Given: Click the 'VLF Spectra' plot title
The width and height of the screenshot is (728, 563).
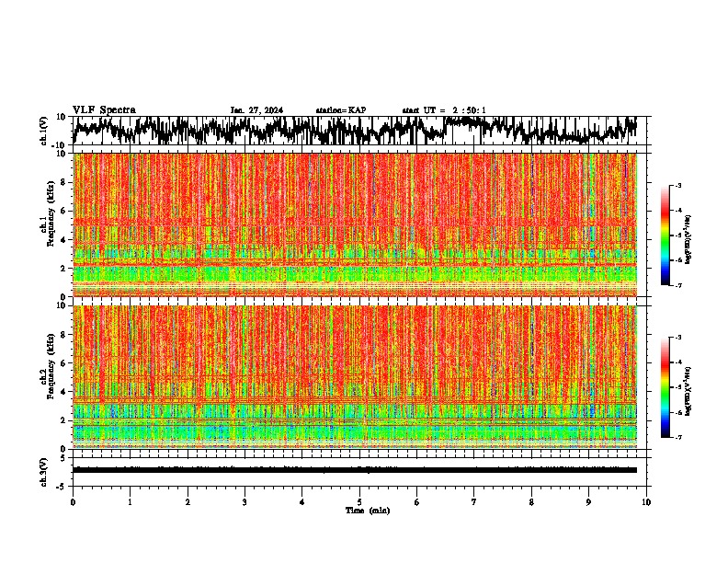Looking at the screenshot, I should point(104,110).
